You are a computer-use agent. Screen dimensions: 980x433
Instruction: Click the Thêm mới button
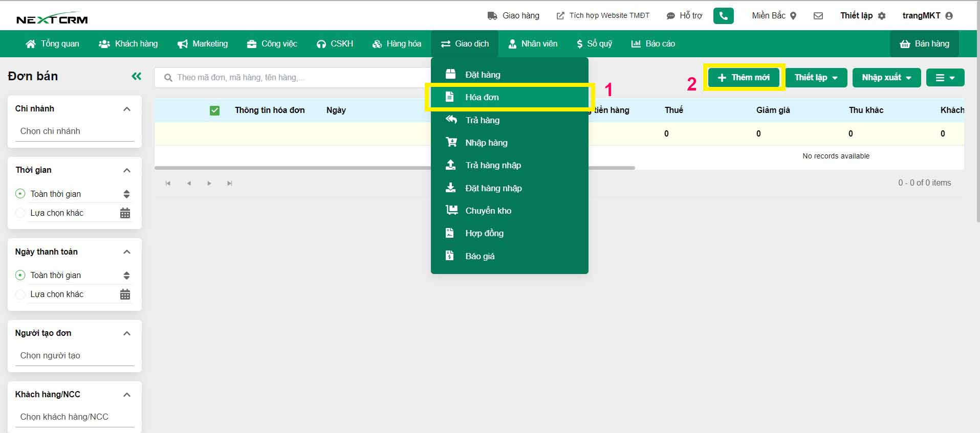click(744, 78)
